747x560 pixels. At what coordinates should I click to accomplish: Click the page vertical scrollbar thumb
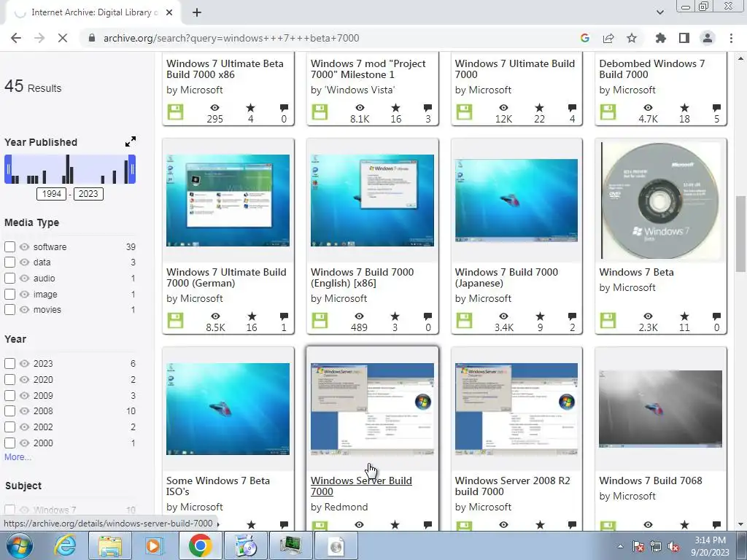[740, 233]
